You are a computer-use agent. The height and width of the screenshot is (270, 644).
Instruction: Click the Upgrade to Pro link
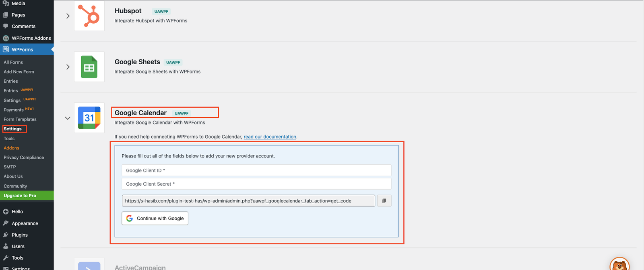pos(20,196)
